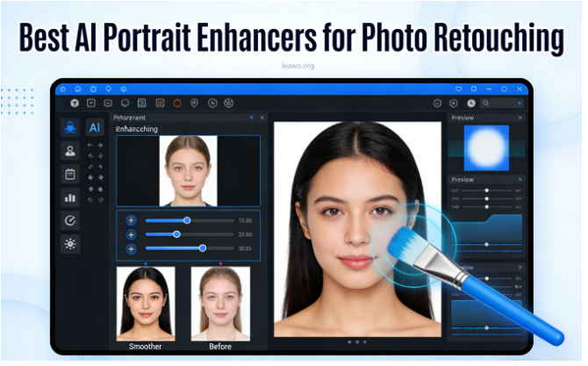Toggle the plus button beside the 15.00 slider

131,220
